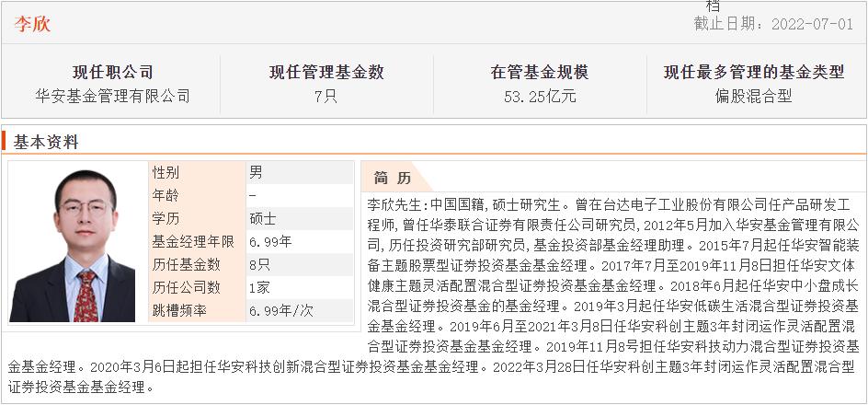
Task: Click the fund type value 偏股混合型
Action: pyautogui.click(x=754, y=97)
